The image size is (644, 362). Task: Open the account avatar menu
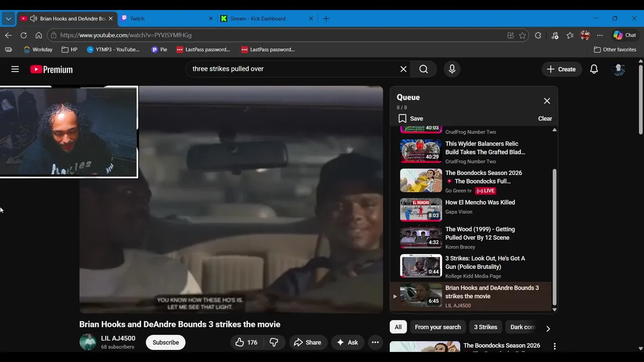point(619,69)
